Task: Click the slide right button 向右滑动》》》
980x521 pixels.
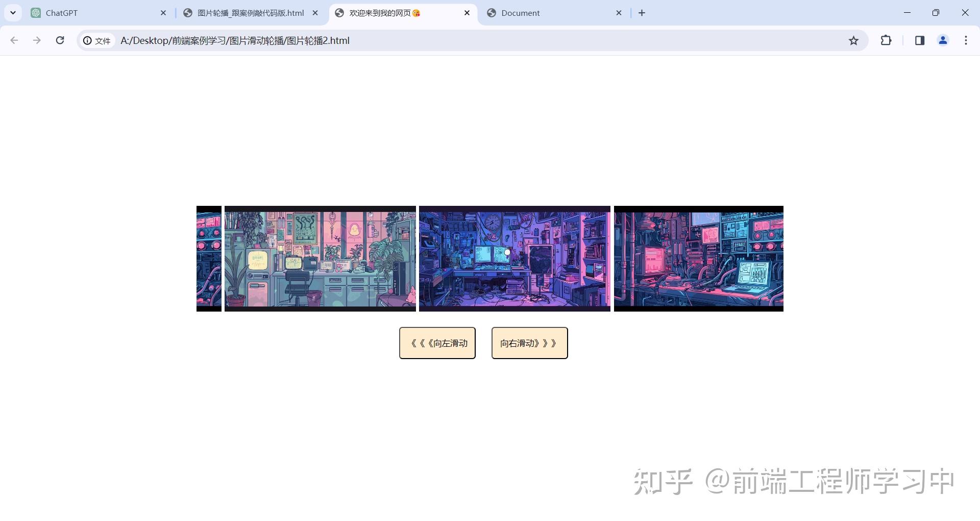Action: [529, 343]
